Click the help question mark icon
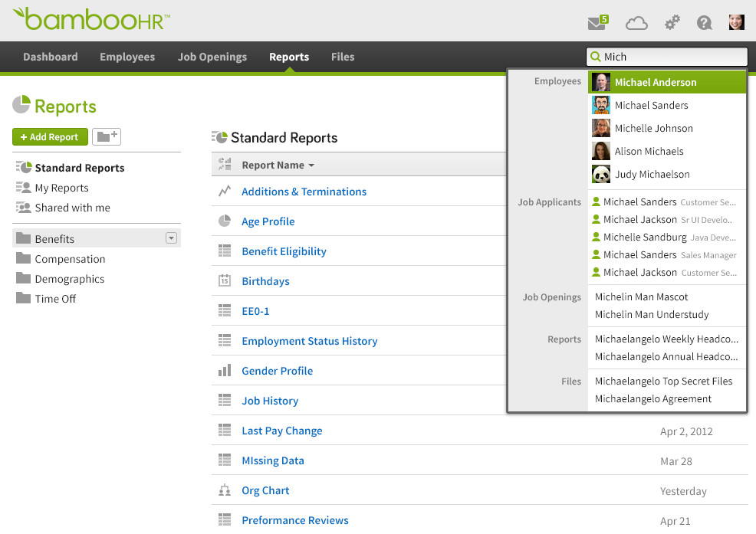This screenshot has width=756, height=534. 704,23
